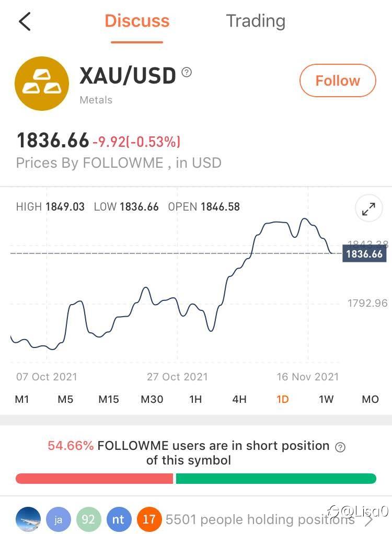Open the 5501 people holding positions list

(x=260, y=519)
